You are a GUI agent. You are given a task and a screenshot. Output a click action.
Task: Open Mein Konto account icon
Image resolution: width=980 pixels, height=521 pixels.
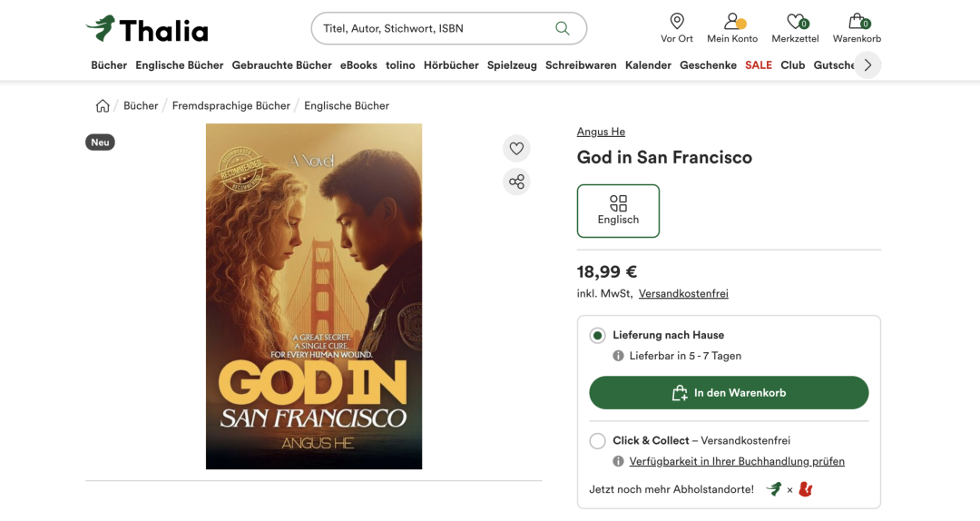(732, 28)
